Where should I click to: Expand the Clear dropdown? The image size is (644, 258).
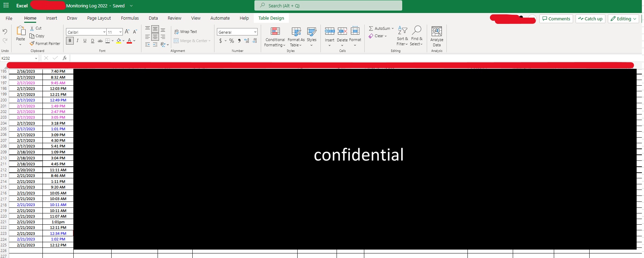click(x=386, y=36)
